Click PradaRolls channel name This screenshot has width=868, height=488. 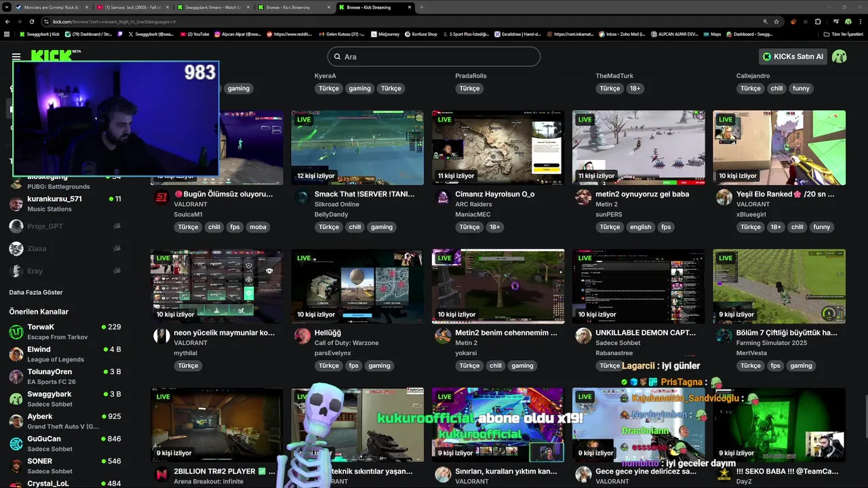click(471, 76)
